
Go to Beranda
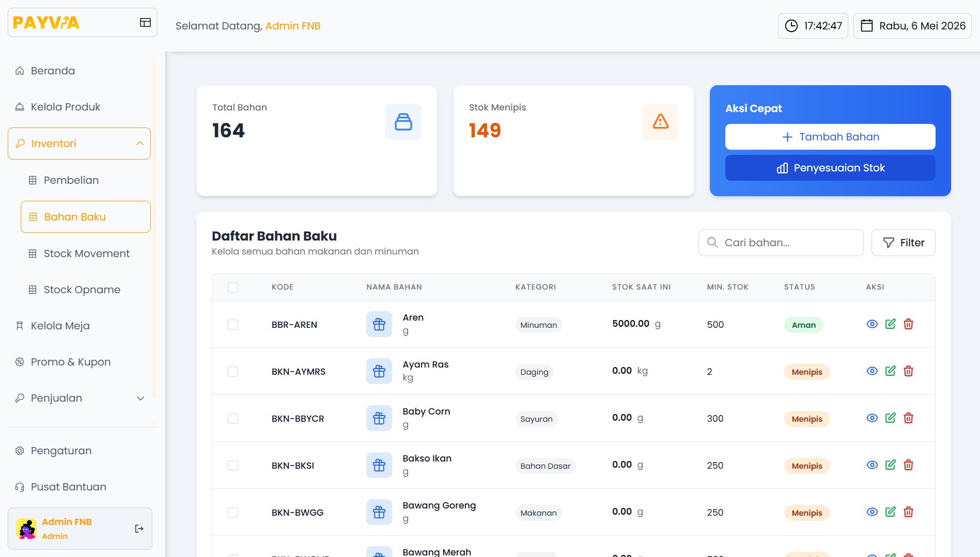(x=79, y=71)
